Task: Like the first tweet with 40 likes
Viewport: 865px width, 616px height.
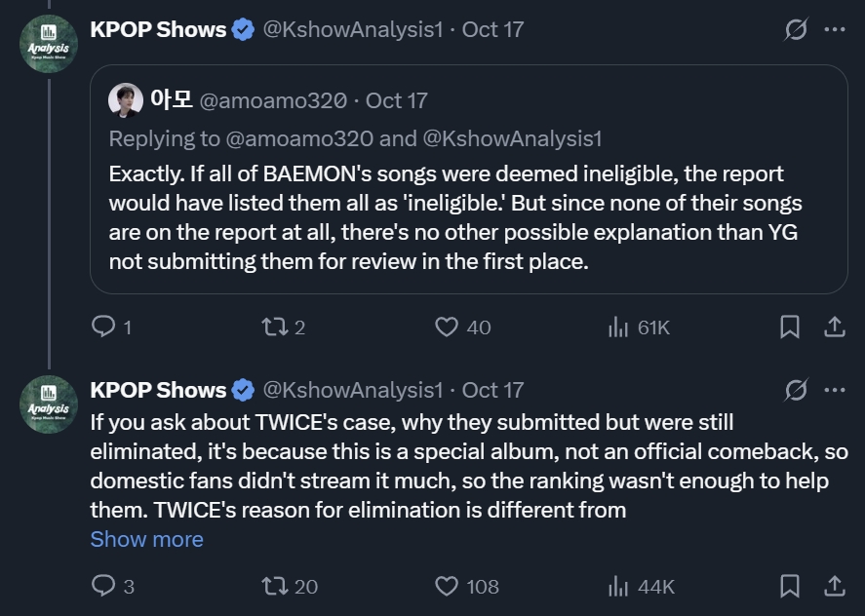Action: (447, 327)
